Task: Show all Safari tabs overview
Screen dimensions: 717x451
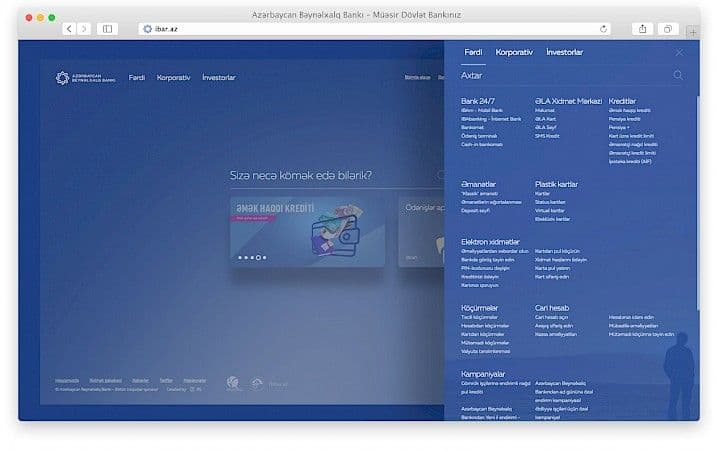Action: (668, 29)
